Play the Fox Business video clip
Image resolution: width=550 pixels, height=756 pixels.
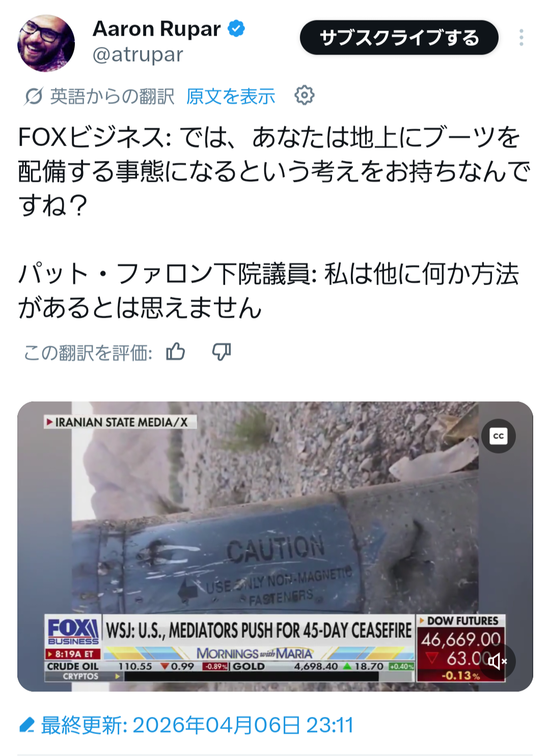click(x=275, y=546)
